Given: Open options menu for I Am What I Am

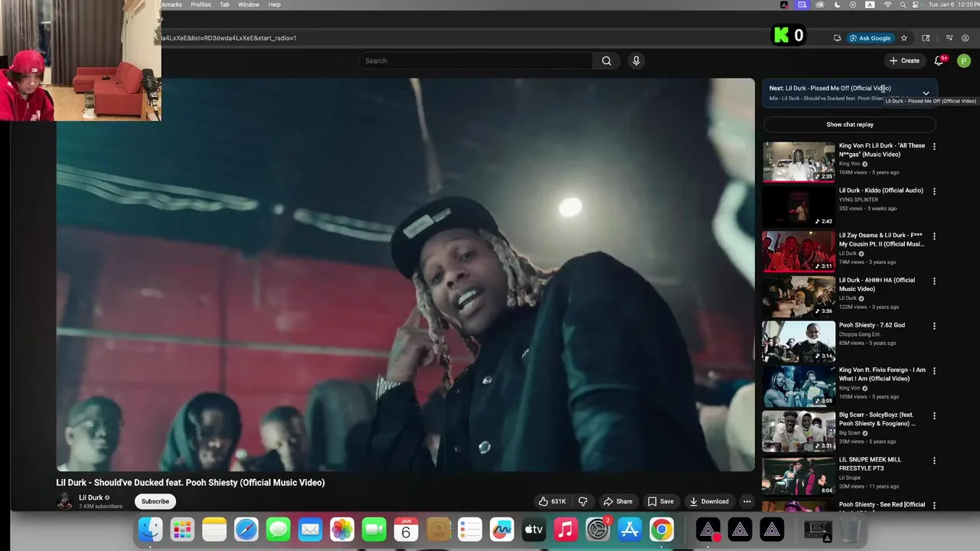Looking at the screenshot, I should 934,370.
